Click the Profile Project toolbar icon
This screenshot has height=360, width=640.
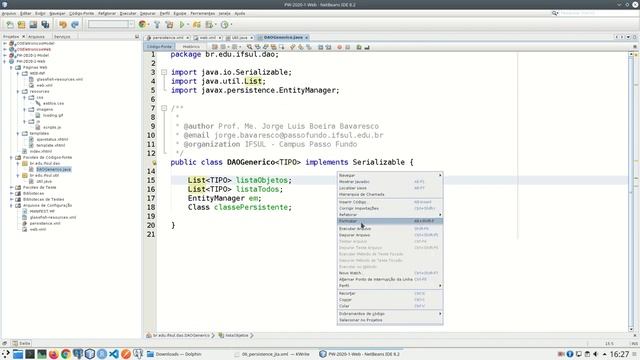pyautogui.click(x=209, y=25)
